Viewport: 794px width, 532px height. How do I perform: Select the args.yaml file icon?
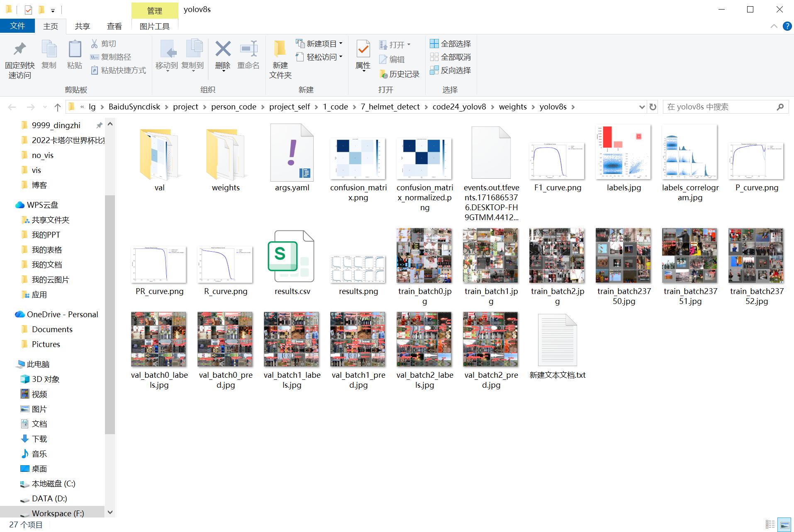(x=292, y=153)
